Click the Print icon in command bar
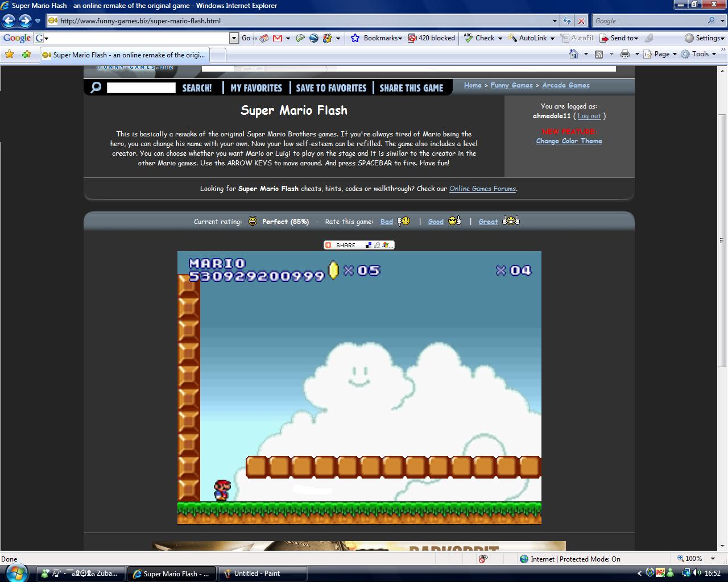The height and width of the screenshot is (582, 728). 625,54
